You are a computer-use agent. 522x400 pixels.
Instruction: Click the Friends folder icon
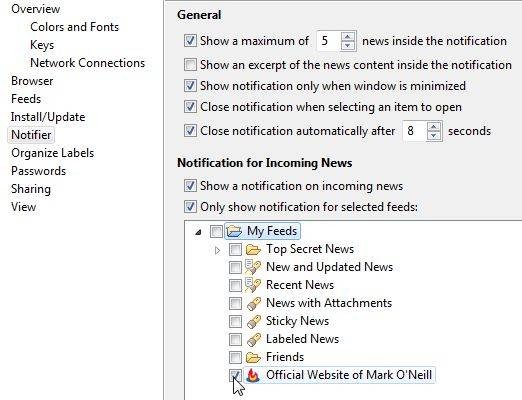pos(253,357)
